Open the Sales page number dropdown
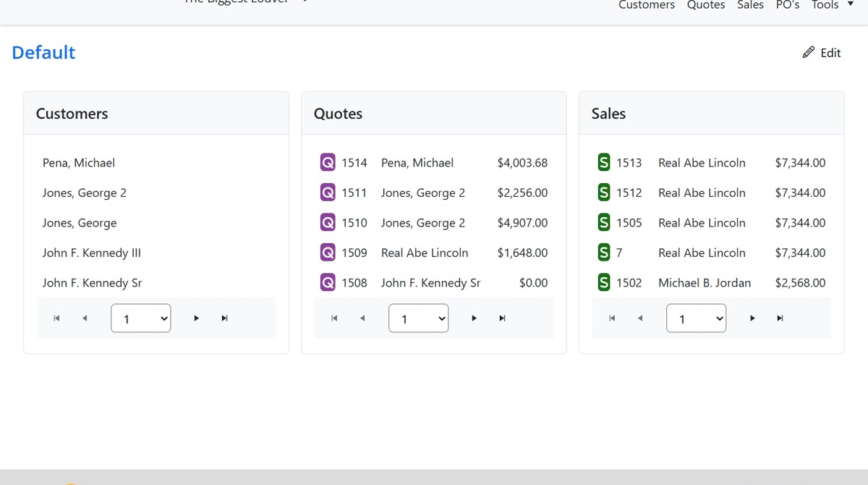 tap(697, 318)
